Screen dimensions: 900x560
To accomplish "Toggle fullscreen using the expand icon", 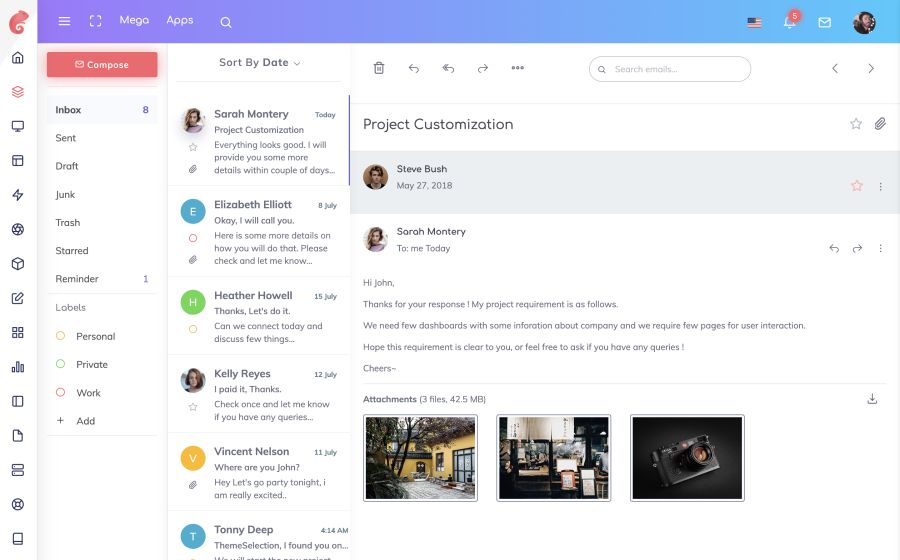I will click(96, 21).
